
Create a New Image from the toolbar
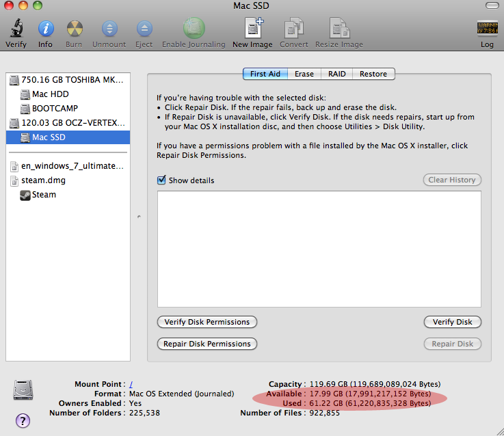[253, 28]
